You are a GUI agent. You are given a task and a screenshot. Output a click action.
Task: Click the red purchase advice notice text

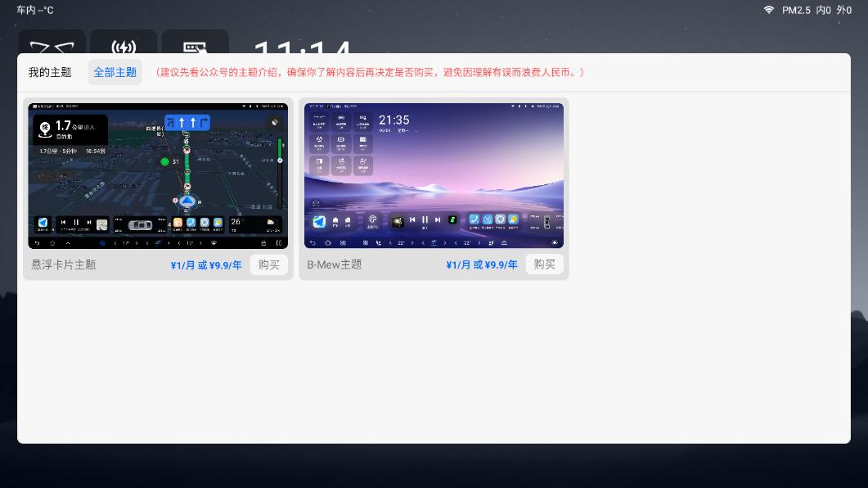coord(370,72)
